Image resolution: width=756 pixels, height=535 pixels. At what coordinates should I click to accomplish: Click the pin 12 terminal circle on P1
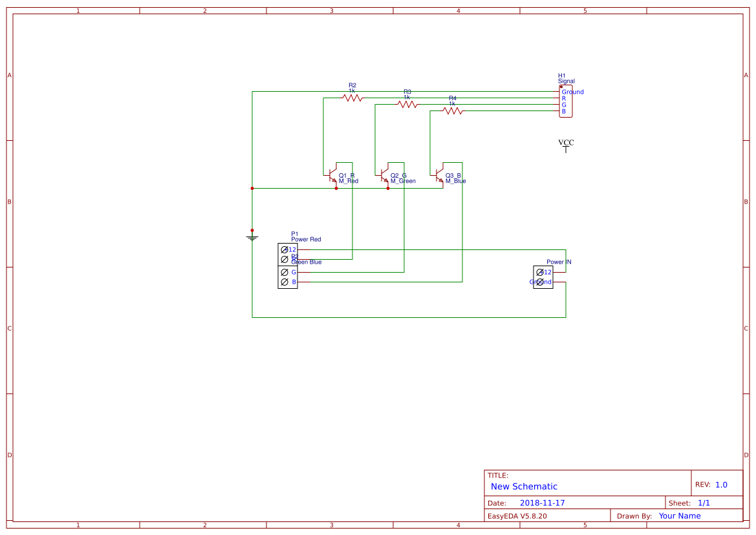click(284, 249)
